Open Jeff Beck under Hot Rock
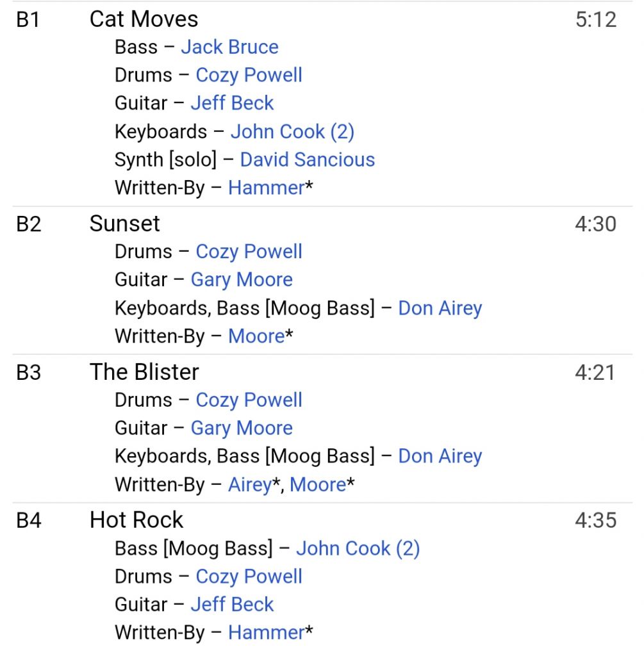644x656 pixels. (232, 605)
